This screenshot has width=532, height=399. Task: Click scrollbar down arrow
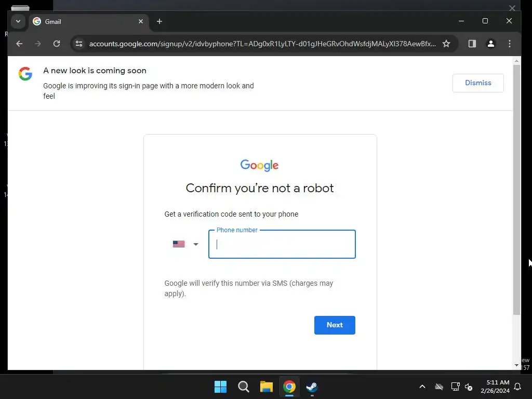(516, 365)
